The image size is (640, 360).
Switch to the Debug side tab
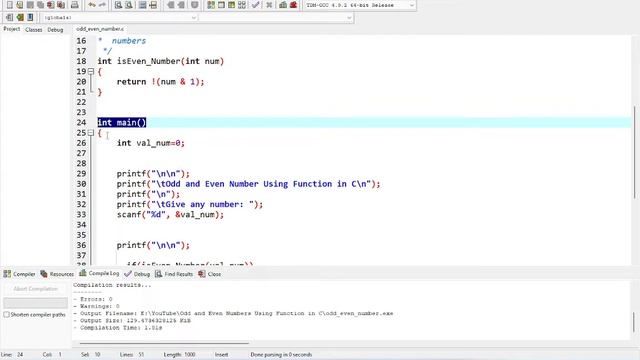(x=55, y=30)
